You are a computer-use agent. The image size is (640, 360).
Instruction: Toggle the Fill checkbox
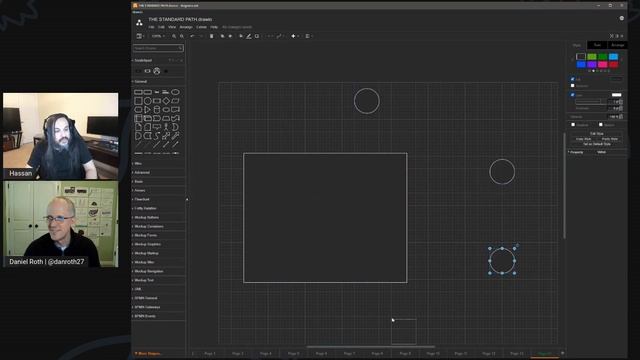point(572,79)
